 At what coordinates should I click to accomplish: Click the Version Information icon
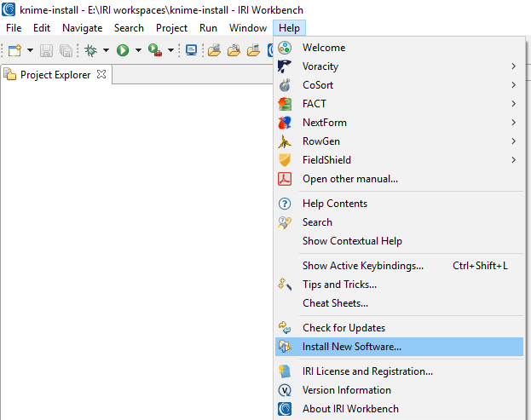[285, 390]
